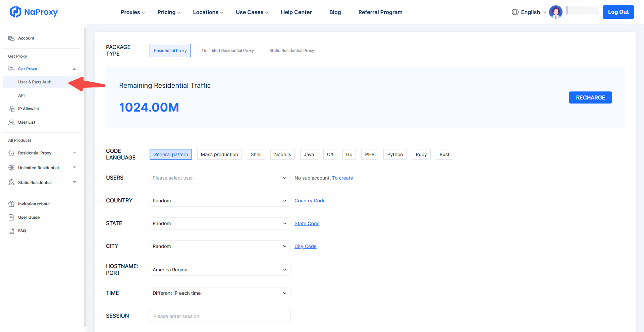Click the Account icon in sidebar
The image size is (644, 332).
pos(11,38)
